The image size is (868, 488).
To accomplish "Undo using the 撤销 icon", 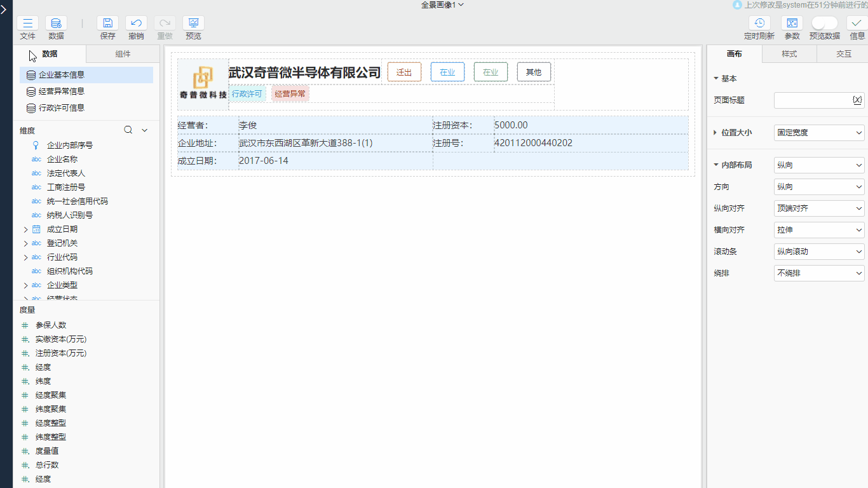I will pos(136,23).
